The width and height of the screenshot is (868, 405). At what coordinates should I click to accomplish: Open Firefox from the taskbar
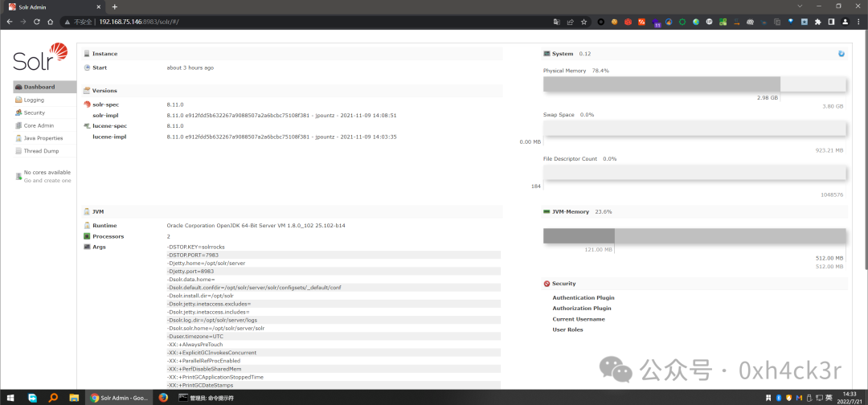(162, 397)
